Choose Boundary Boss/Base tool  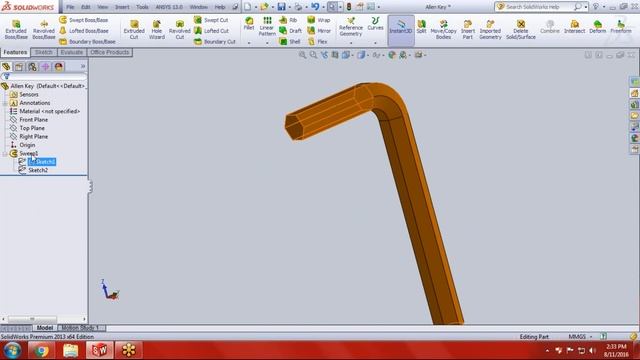[x=87, y=42]
